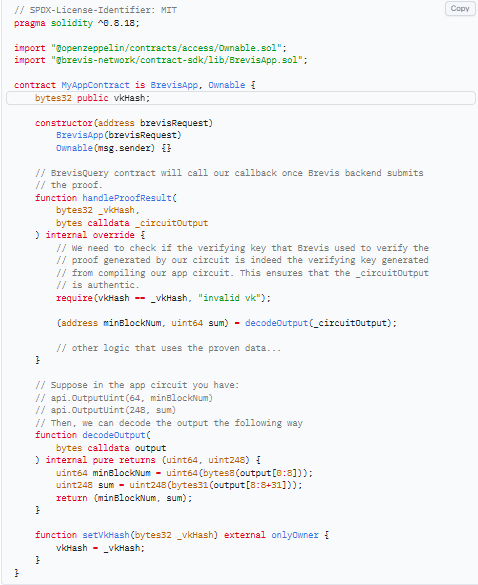Image resolution: width=478 pixels, height=585 pixels.
Task: Click the 'bytes32 _vkHash,' parameter line
Action: click(98, 210)
